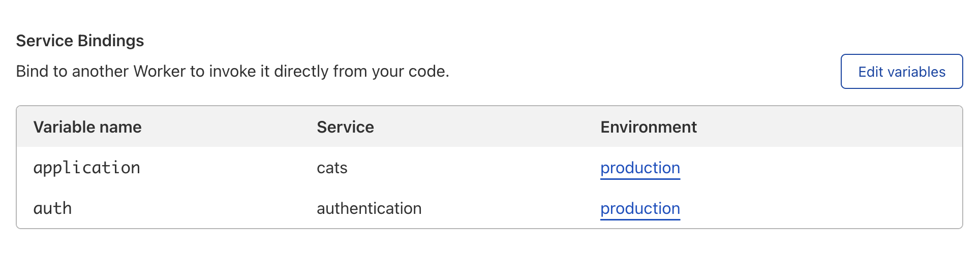Open production link for application binding

640,168
